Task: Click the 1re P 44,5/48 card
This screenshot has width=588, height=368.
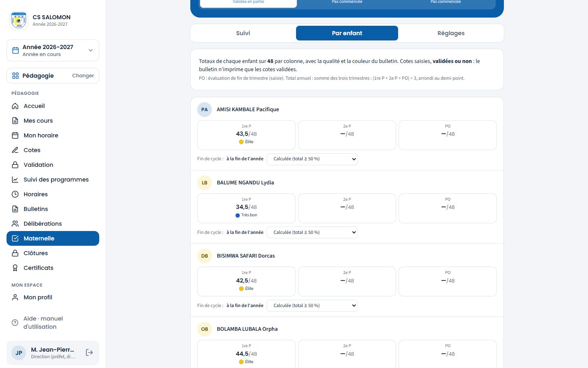Action: 246,354
